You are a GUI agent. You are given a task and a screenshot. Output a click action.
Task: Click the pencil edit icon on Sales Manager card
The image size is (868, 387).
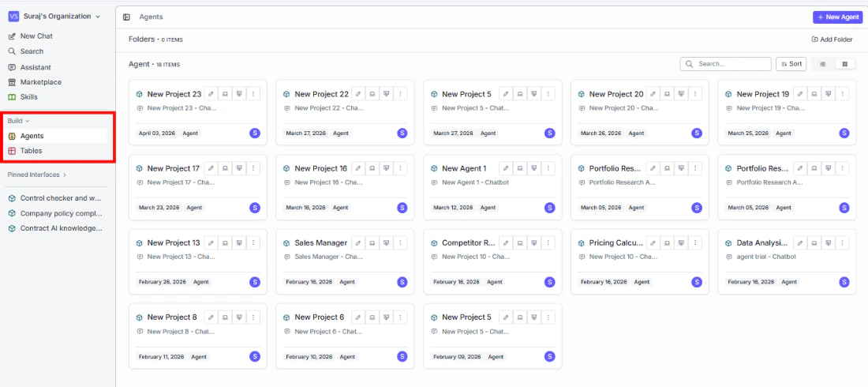pos(359,242)
